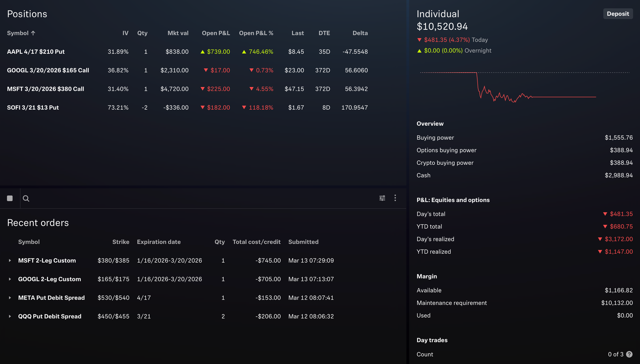
Task: Click the Overnight $0.00 change text
Action: [x=458, y=51]
